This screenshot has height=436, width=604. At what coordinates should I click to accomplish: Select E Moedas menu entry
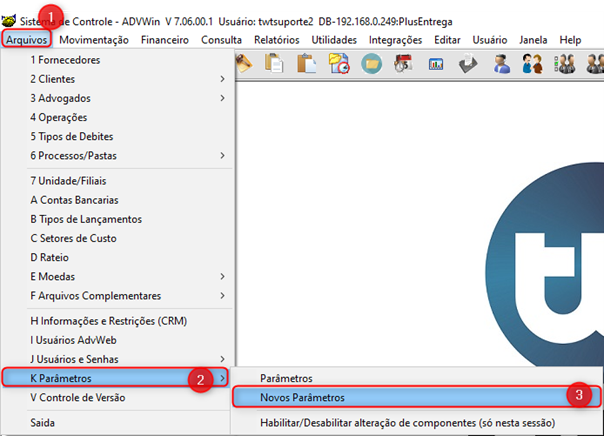[x=117, y=277]
